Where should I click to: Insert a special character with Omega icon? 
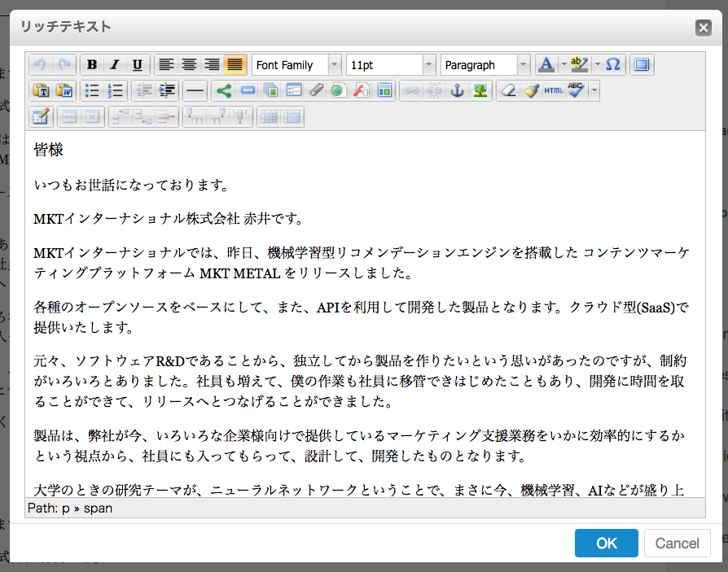tap(613, 65)
